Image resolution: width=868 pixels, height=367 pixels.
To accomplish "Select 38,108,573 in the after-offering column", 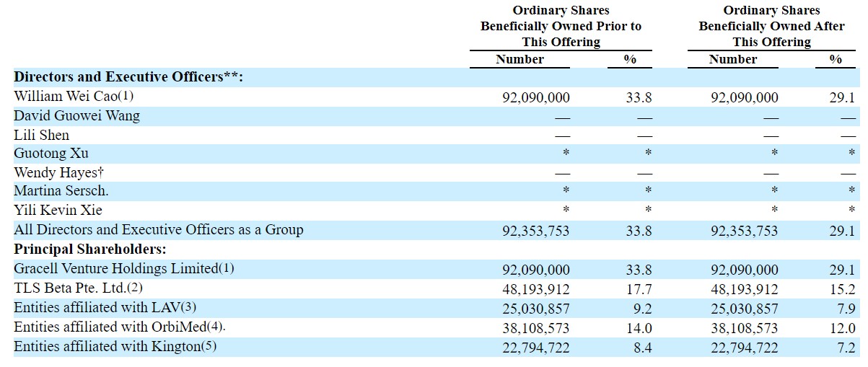I will point(745,329).
